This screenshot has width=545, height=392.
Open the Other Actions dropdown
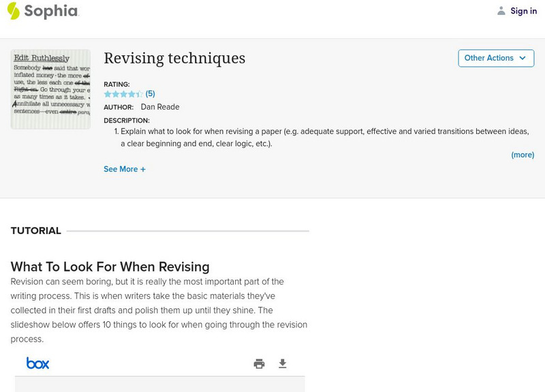pos(496,59)
